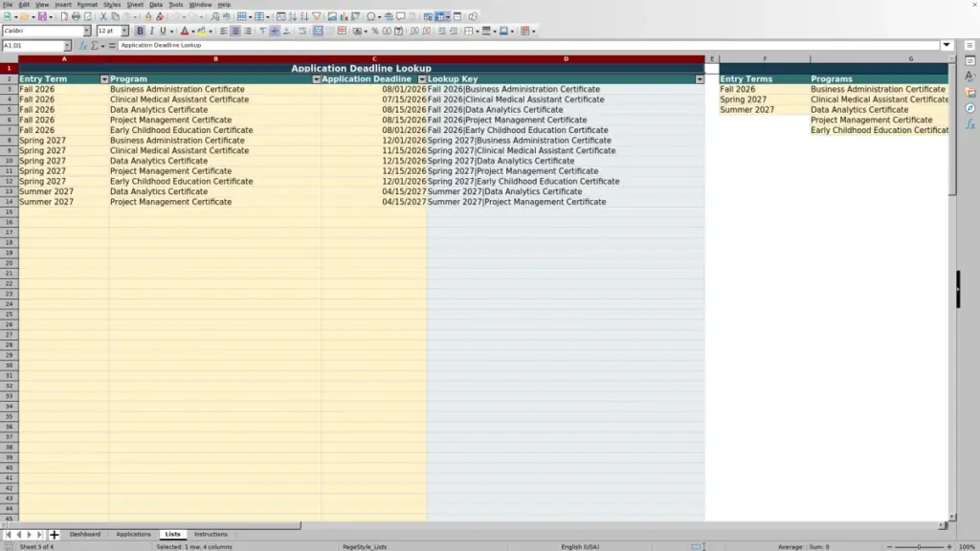Click the formula equals sign icon
Screen dimensions: 980x551
(112, 46)
